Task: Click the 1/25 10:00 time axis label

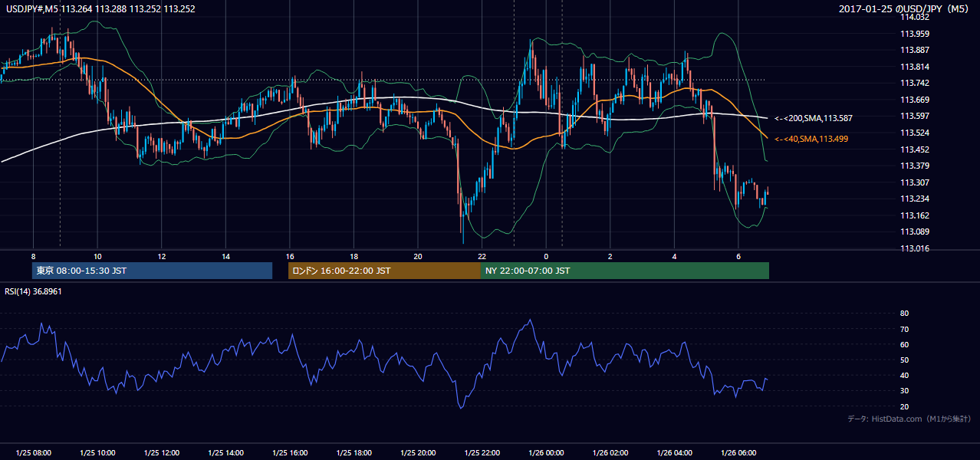Action: 97,453
